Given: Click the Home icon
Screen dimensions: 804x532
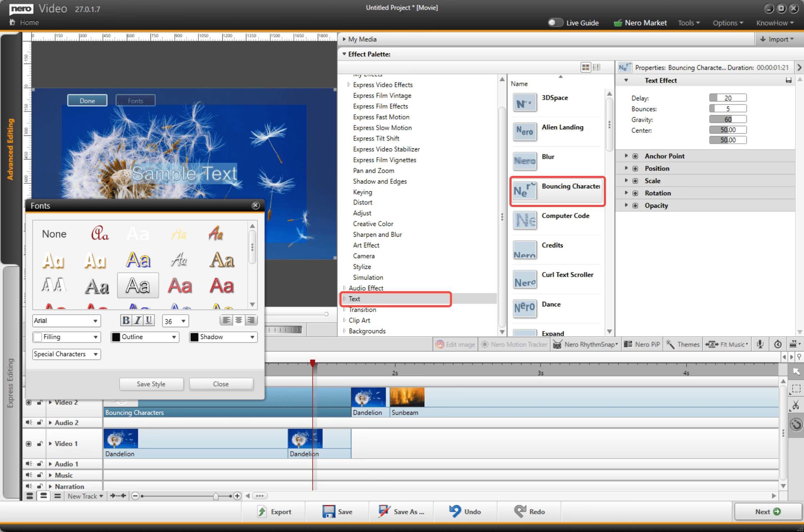Looking at the screenshot, I should click(x=12, y=22).
